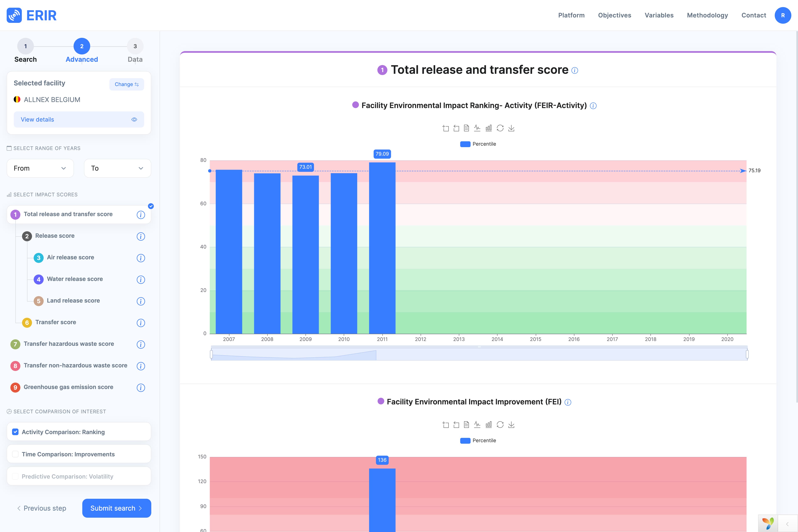Show info for Total release and transfer heading

575,71
